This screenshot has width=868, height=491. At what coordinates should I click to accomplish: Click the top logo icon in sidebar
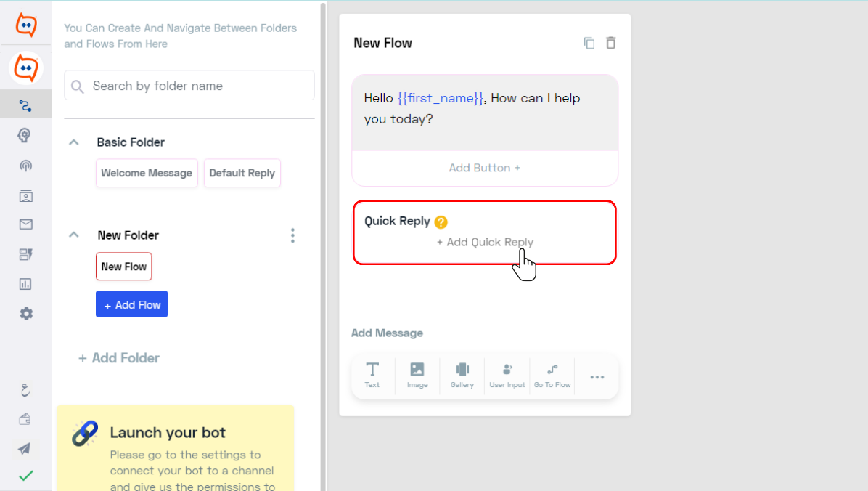coord(26,25)
